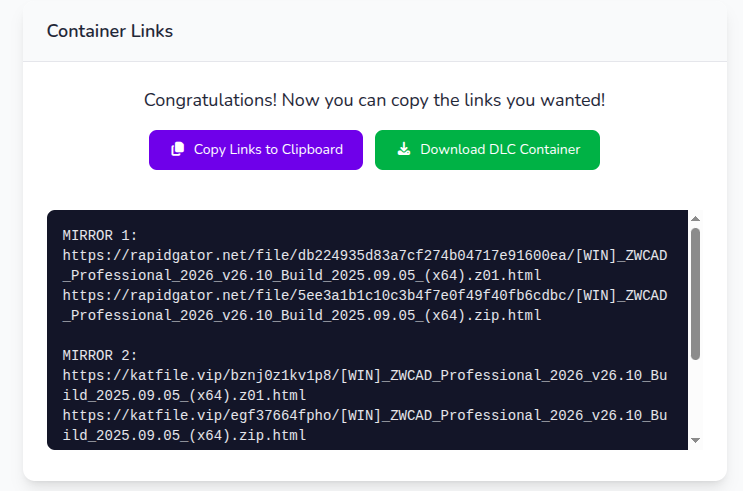Click the Container Links card heading
743x491 pixels.
pyautogui.click(x=110, y=31)
